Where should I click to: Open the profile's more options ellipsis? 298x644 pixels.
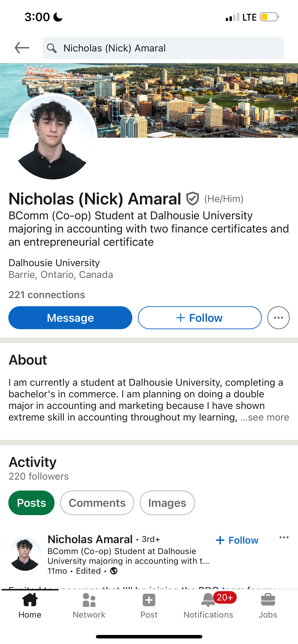coord(278,318)
